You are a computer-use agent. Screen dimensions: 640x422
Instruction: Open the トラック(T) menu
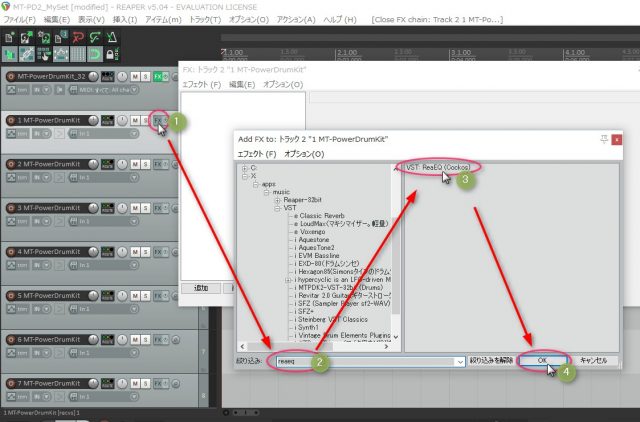[x=205, y=20]
